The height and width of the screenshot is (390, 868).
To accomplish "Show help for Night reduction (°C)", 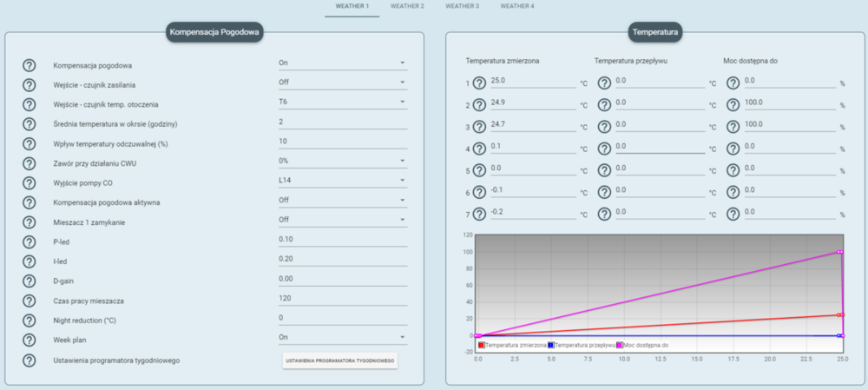I will tap(30, 318).
